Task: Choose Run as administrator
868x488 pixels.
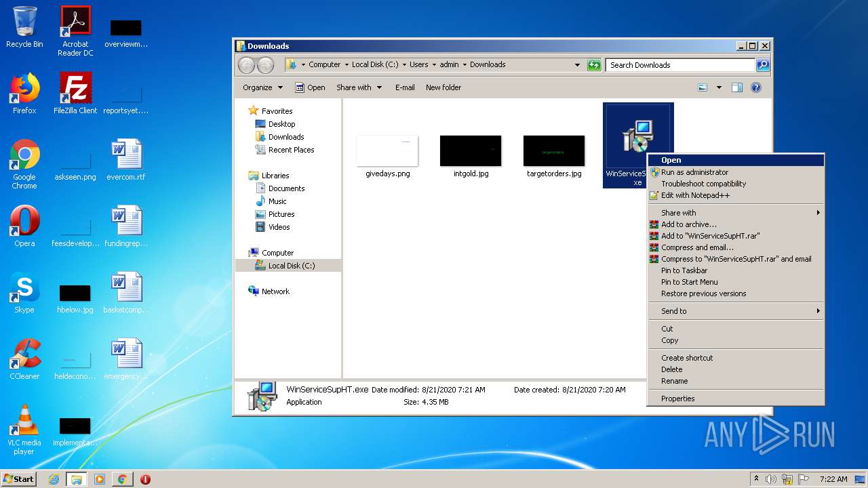Action: [x=736, y=172]
